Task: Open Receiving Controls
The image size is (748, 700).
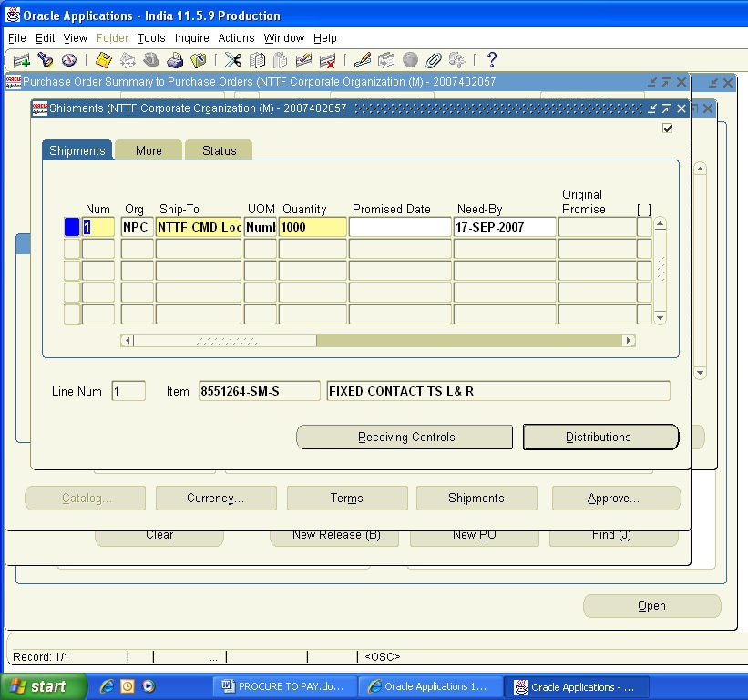Action: 404,437
